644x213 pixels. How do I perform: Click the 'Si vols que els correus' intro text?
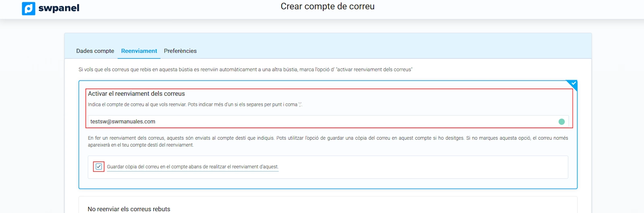click(245, 70)
